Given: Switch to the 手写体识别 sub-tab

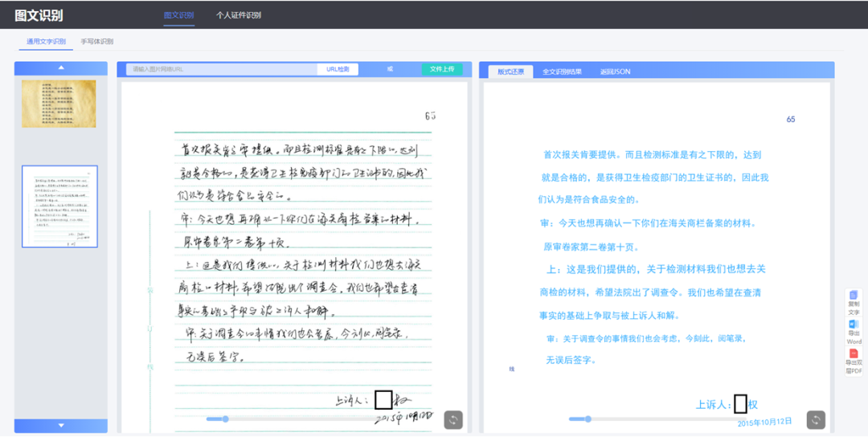Looking at the screenshot, I should click(97, 42).
